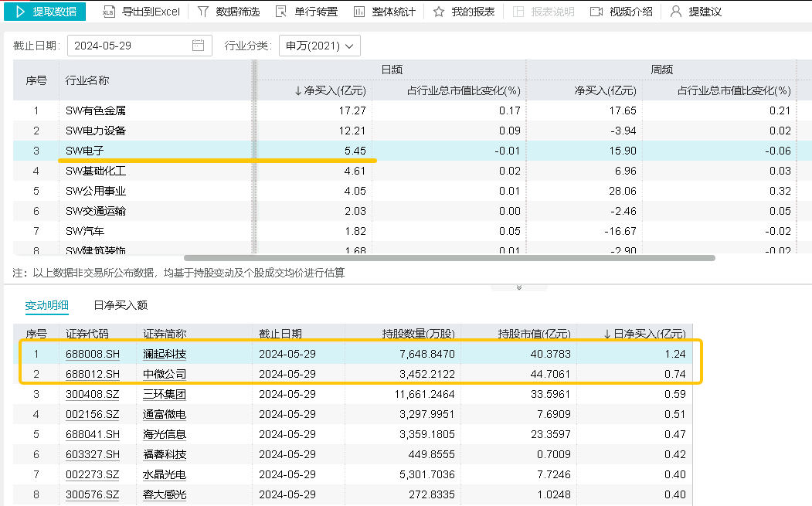
Task: Click 我的报表 toolbar text
Action: click(x=473, y=12)
